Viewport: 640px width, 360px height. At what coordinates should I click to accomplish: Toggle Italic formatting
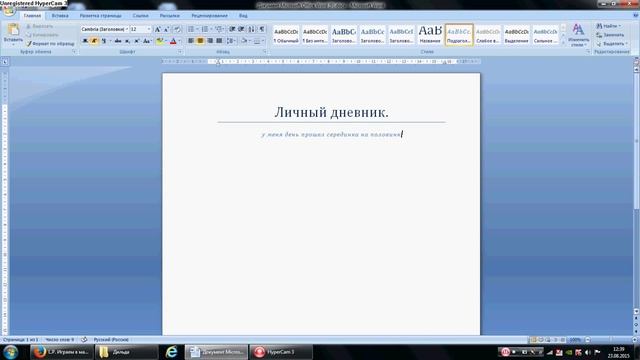click(x=94, y=41)
